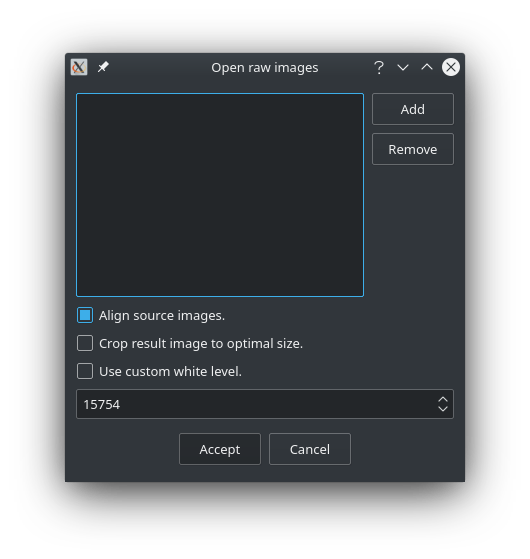Click the Add button to add images

(x=413, y=109)
